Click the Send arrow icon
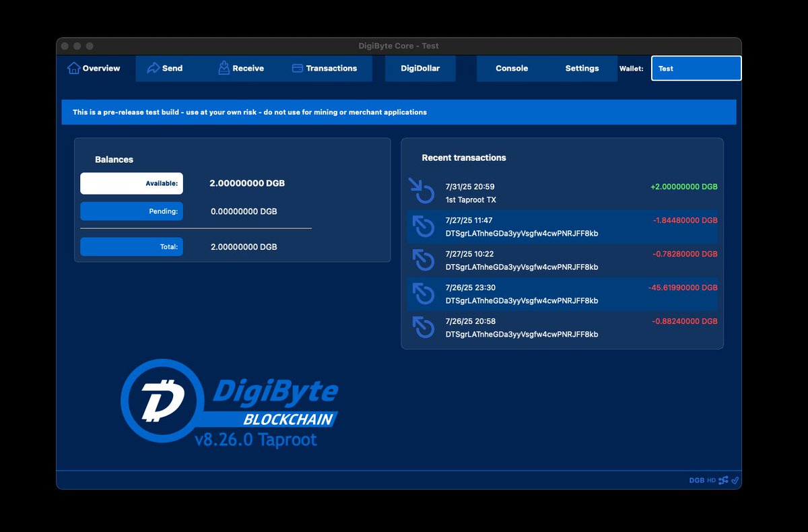Viewport: 808px width, 532px height. (x=153, y=67)
